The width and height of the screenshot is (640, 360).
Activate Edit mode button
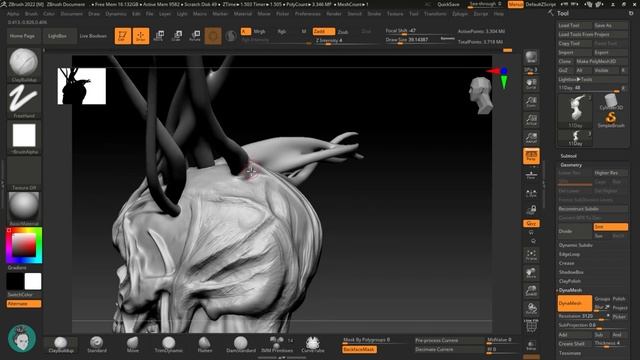122,36
